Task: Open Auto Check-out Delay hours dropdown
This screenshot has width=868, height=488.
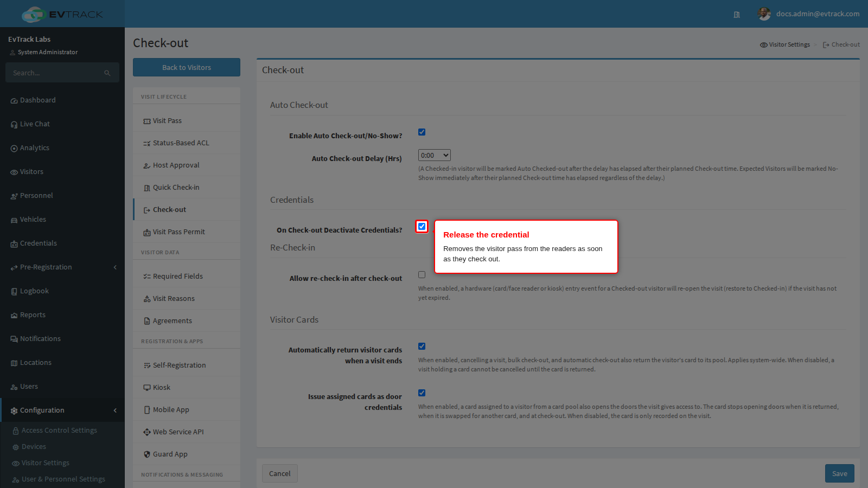Action: (x=435, y=155)
